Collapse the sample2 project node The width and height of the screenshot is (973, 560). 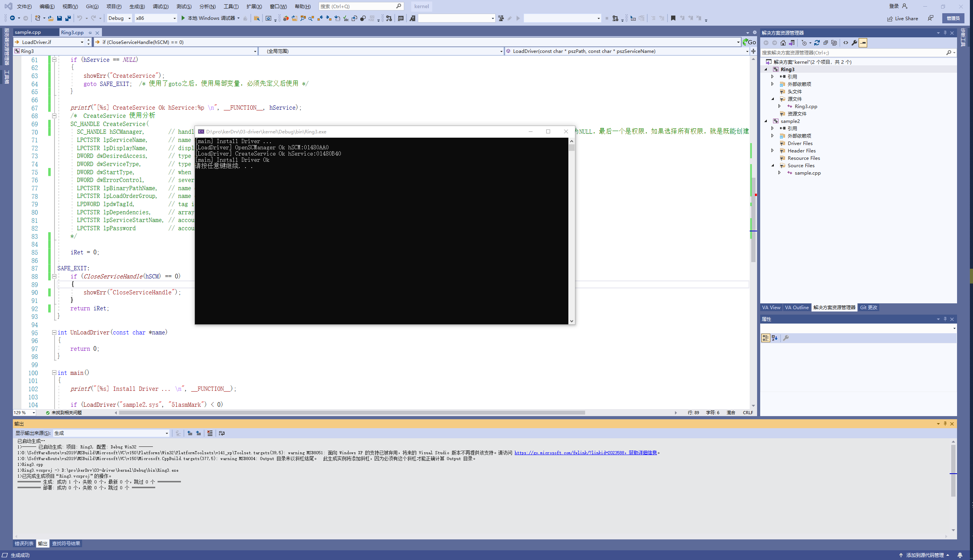[766, 121]
